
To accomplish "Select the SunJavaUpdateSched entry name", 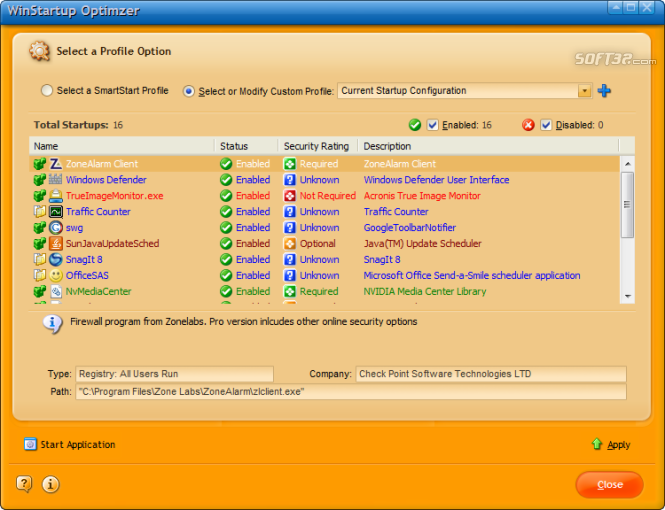I will coord(112,243).
